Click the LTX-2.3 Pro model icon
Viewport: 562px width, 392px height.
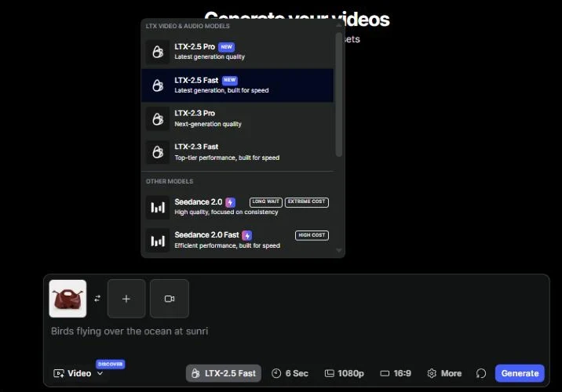click(158, 119)
